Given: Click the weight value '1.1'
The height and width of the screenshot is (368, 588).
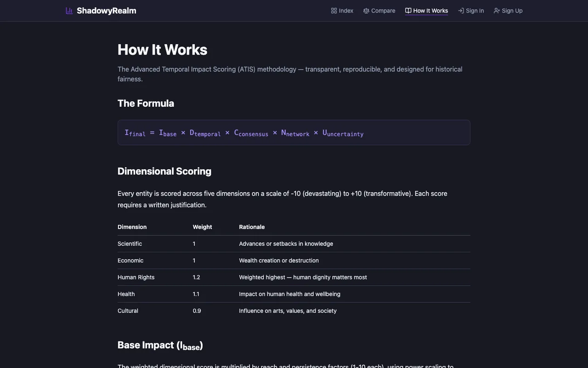Looking at the screenshot, I should (196, 294).
